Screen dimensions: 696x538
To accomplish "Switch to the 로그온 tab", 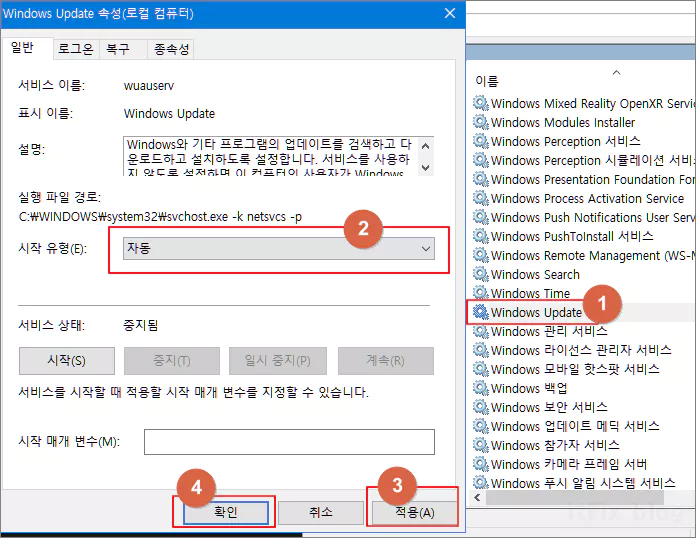I will 76,49.
